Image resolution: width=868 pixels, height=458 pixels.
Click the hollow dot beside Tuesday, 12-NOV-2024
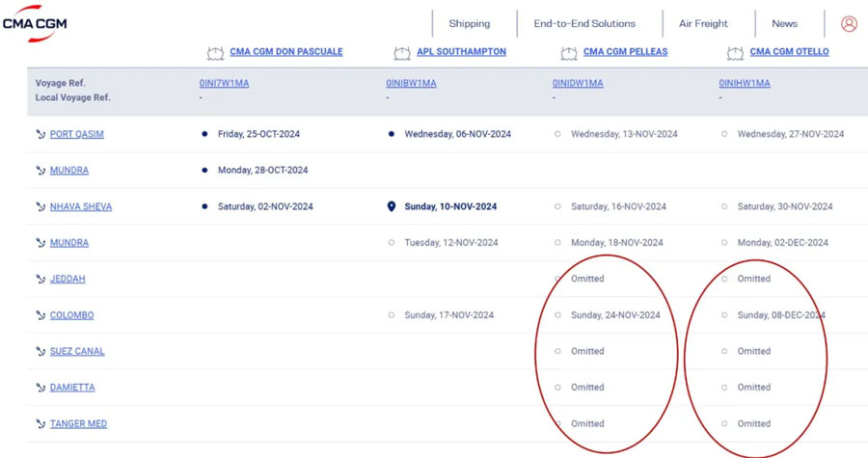[x=392, y=242]
